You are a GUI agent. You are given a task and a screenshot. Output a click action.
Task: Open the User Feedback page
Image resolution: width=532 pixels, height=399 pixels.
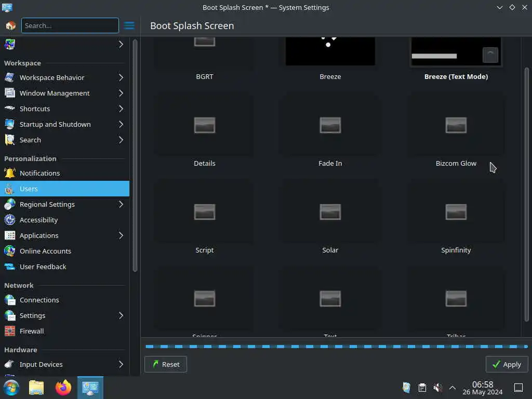pos(64,267)
